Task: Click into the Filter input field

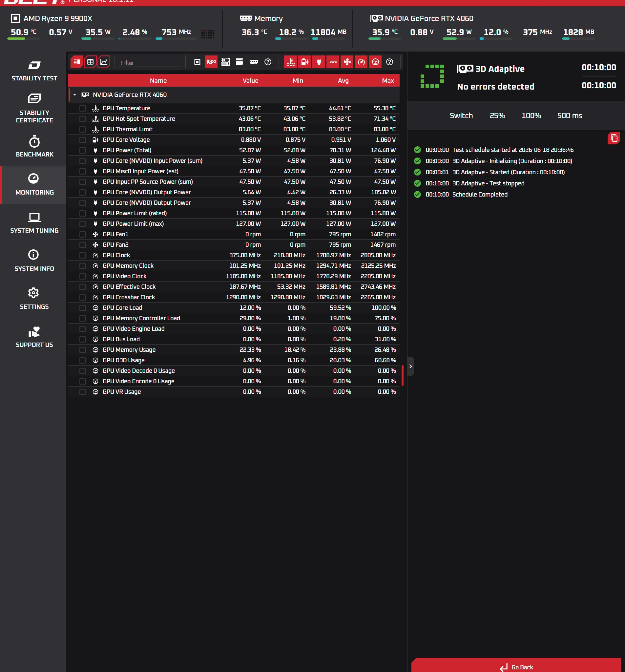Action: pos(150,63)
